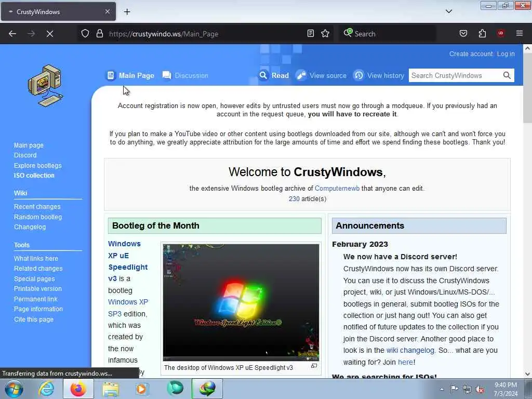
Task: Open the Firefox hamburger menu
Action: pyautogui.click(x=520, y=33)
